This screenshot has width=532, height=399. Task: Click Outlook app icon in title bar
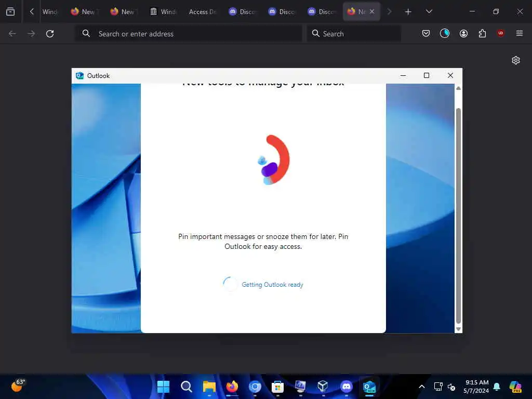pos(79,76)
